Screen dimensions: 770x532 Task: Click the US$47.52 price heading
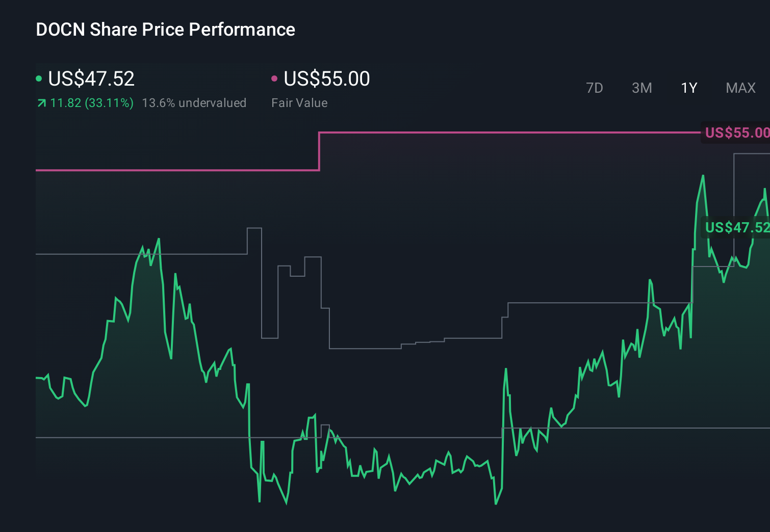91,79
